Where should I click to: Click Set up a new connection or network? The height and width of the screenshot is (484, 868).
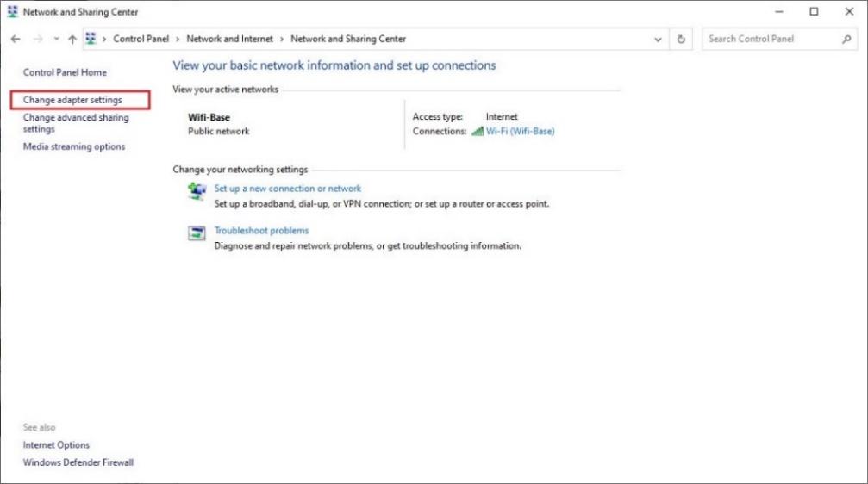point(287,189)
